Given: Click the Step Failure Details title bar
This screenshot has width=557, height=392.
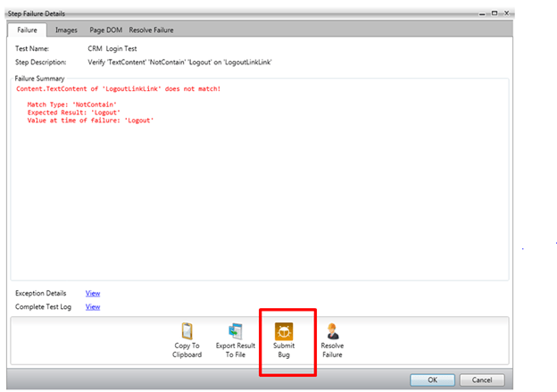Looking at the screenshot, I should pyautogui.click(x=223, y=13).
